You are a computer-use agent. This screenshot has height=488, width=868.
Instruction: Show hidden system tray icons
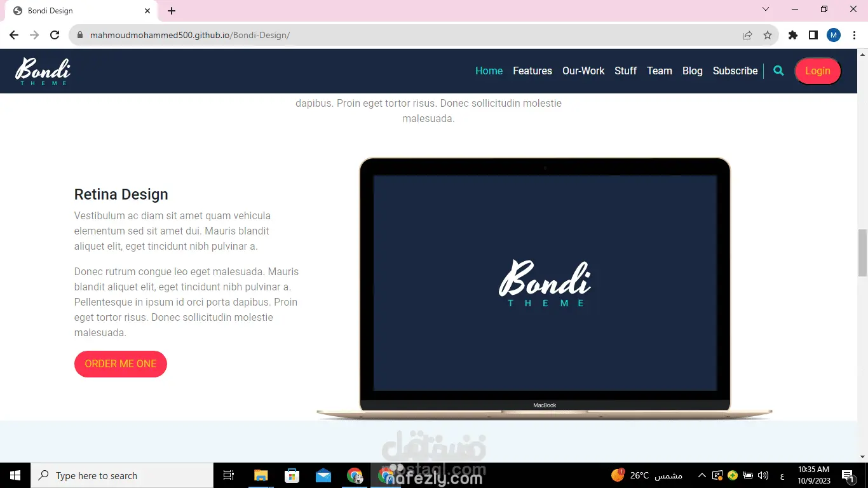702,475
